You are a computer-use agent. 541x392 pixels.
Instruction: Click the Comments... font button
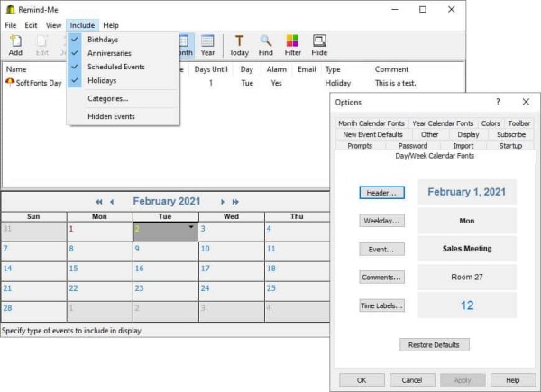(x=381, y=278)
